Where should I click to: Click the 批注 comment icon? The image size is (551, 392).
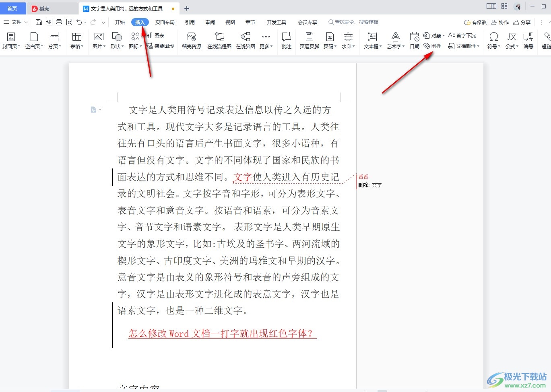click(287, 41)
